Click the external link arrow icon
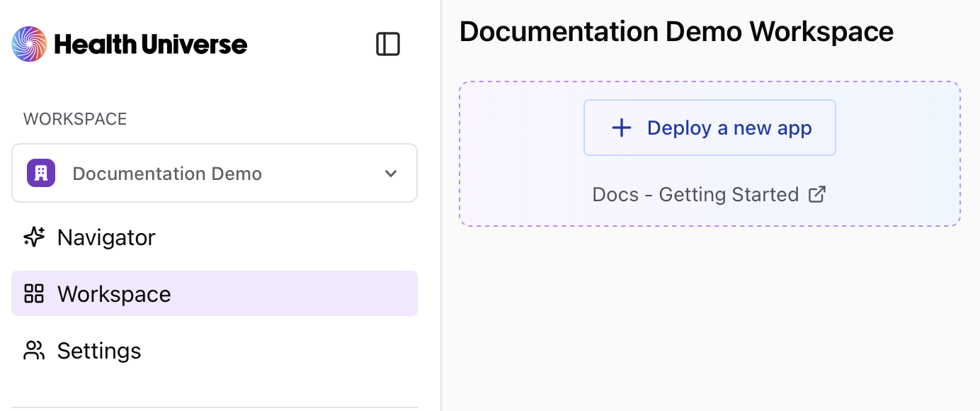The image size is (980, 411). [x=817, y=194]
